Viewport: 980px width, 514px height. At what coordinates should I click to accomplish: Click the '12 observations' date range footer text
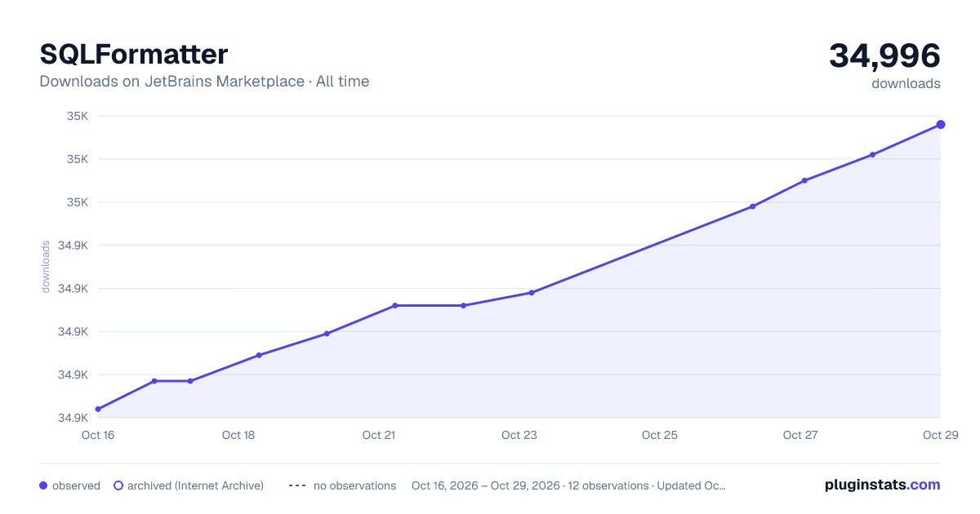coord(568,485)
